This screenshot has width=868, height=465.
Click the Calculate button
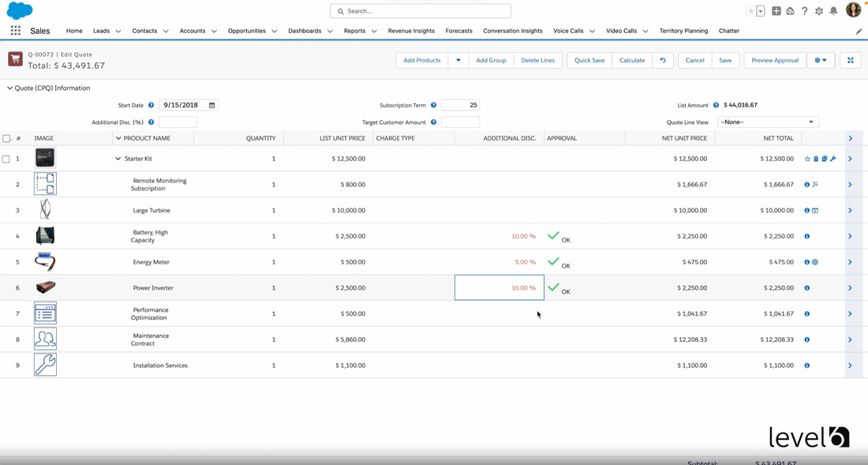[x=632, y=60]
